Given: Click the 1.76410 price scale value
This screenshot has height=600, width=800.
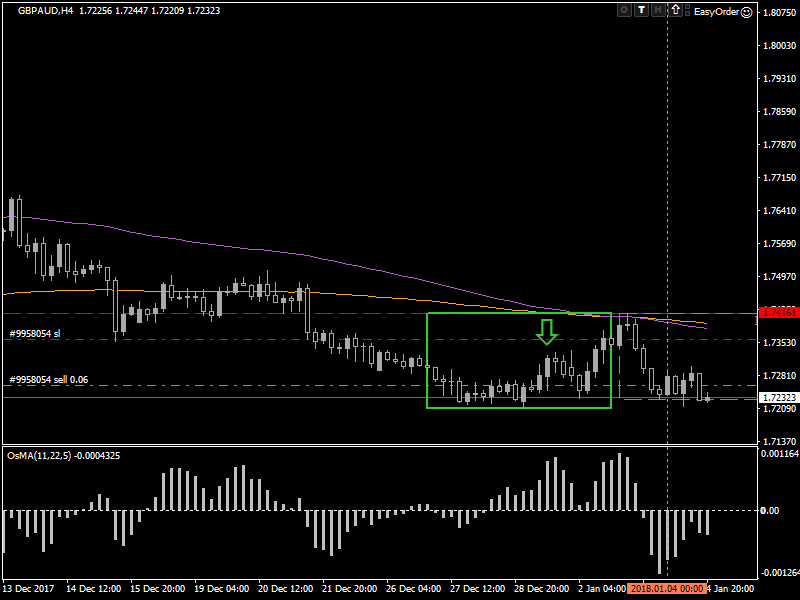Looking at the screenshot, I should 780,211.
